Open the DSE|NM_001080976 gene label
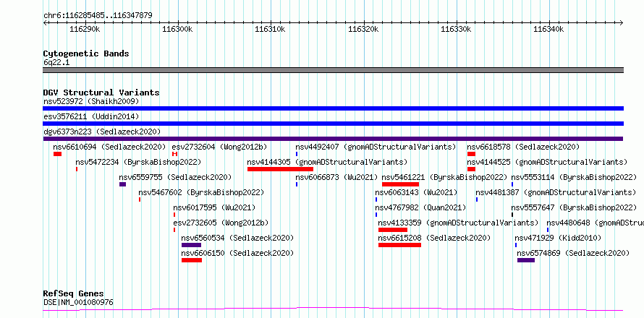Screen dimensions: 644x318 [x=78, y=303]
